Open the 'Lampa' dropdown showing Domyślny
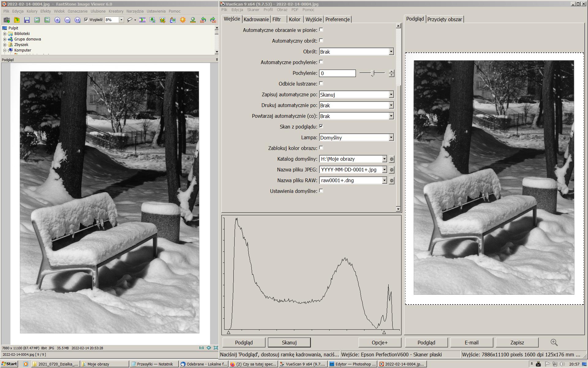Viewport: 588px width, 368px height. [x=391, y=137]
